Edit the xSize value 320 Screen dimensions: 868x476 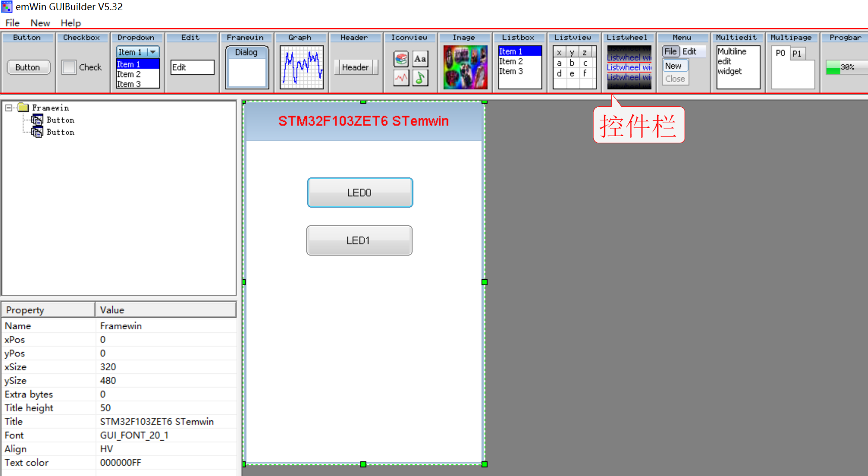[x=166, y=367]
